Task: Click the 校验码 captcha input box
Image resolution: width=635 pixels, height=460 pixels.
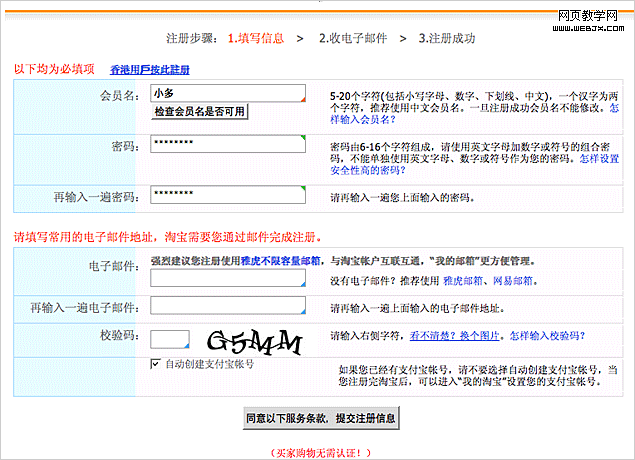Action: [170, 341]
